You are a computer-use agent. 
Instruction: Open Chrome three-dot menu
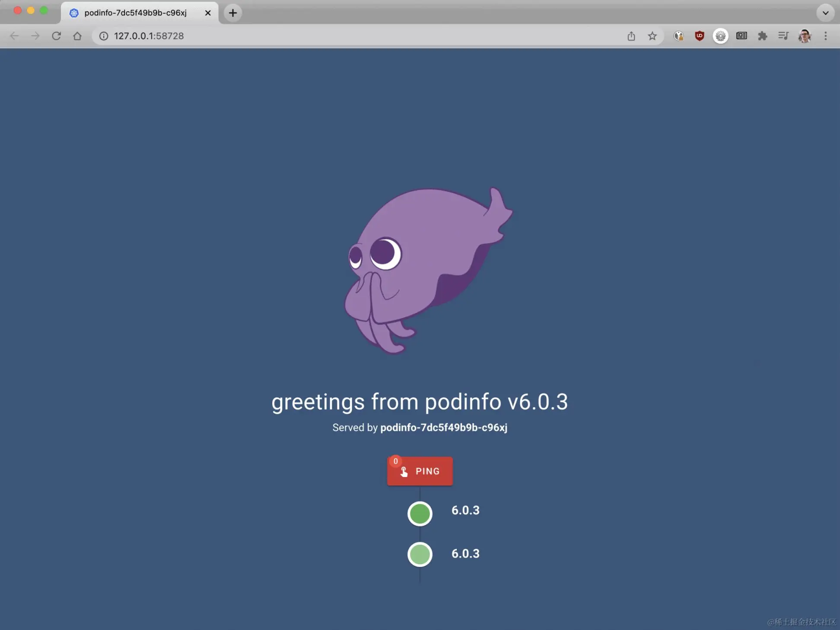click(825, 36)
